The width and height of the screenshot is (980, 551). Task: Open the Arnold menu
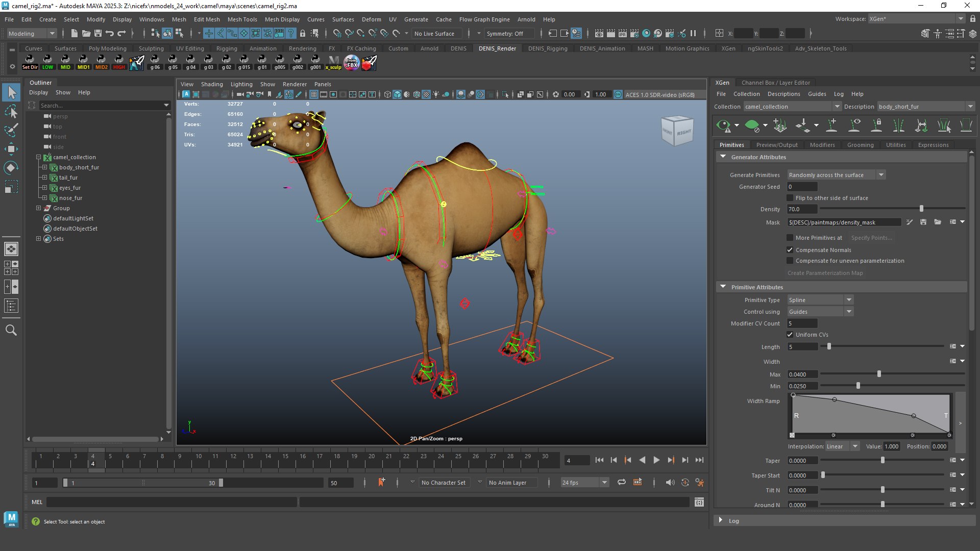[526, 19]
